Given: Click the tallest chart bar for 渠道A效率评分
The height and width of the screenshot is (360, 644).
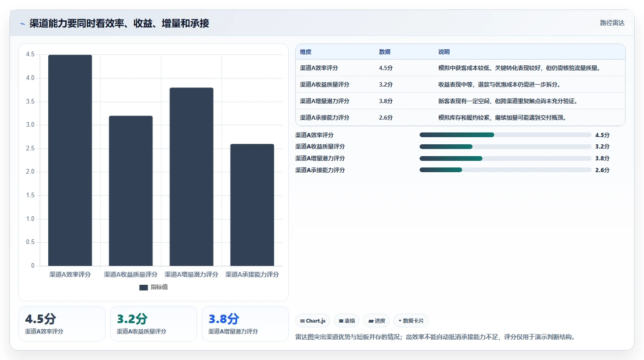Looking at the screenshot, I should point(70,160).
